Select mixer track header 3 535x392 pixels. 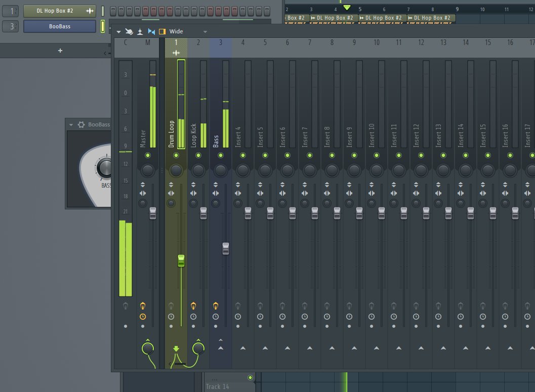pos(221,48)
